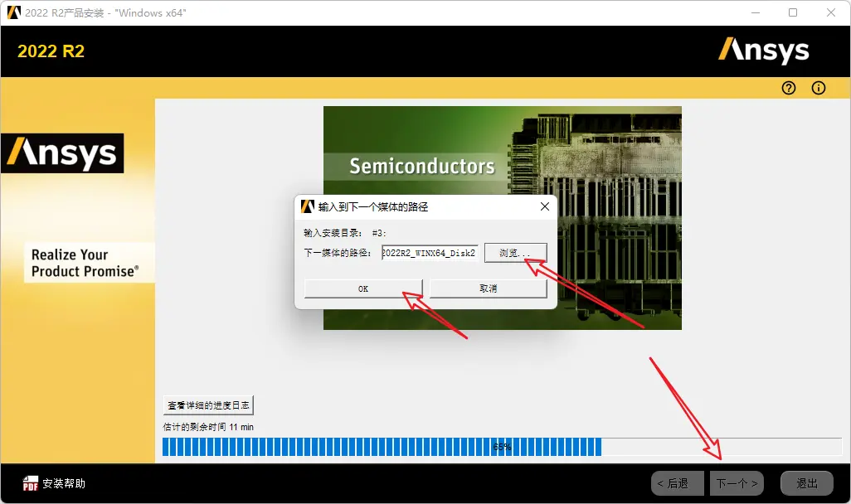851x504 pixels.
Task: Open the 安装帮助 installation help link
Action: pyautogui.click(x=64, y=483)
